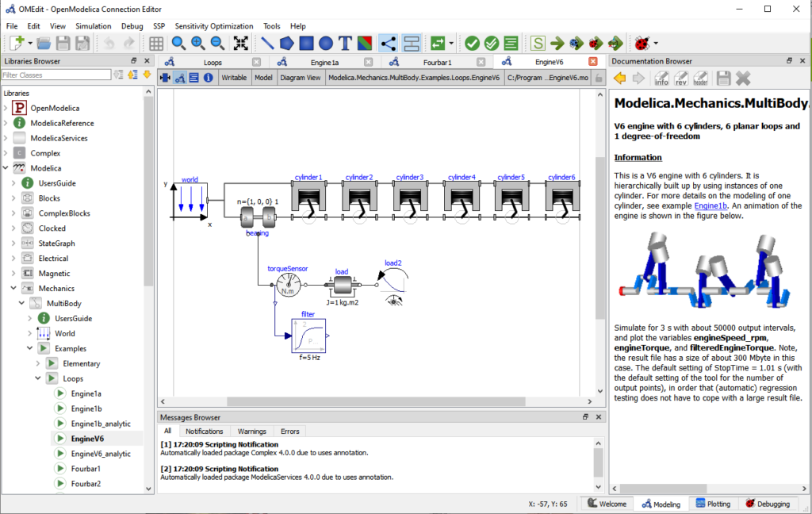Switch to Text View
This screenshot has height=514, width=812.
[x=193, y=78]
